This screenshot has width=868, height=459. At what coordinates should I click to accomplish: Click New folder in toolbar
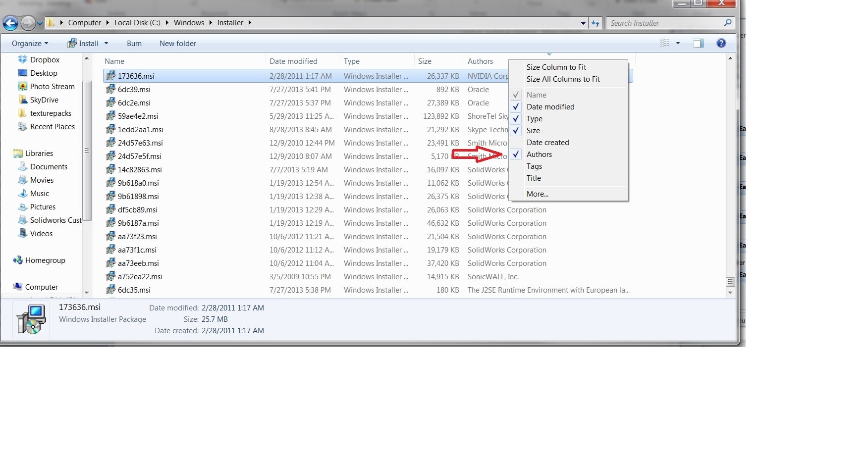pyautogui.click(x=178, y=44)
